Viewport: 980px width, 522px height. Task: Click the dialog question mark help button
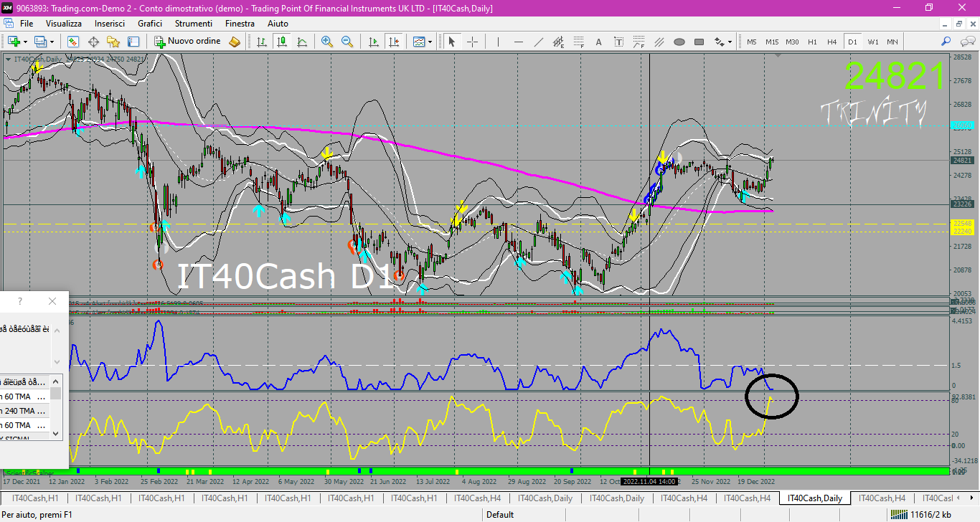point(19,301)
